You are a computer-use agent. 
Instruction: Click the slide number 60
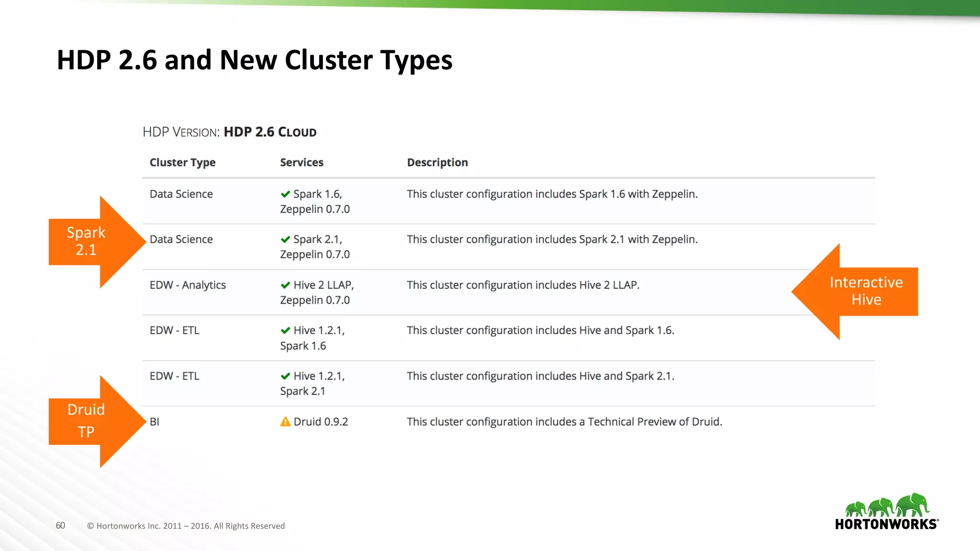60,526
